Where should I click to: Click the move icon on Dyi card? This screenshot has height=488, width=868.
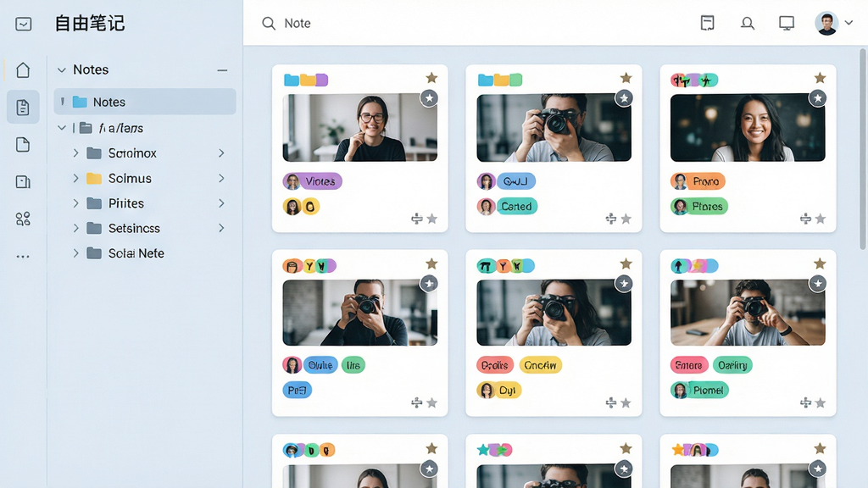[x=611, y=402]
